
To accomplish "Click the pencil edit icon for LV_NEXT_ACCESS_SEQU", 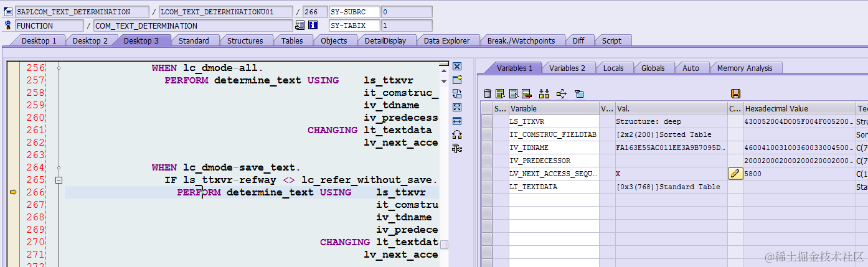I will [735, 174].
